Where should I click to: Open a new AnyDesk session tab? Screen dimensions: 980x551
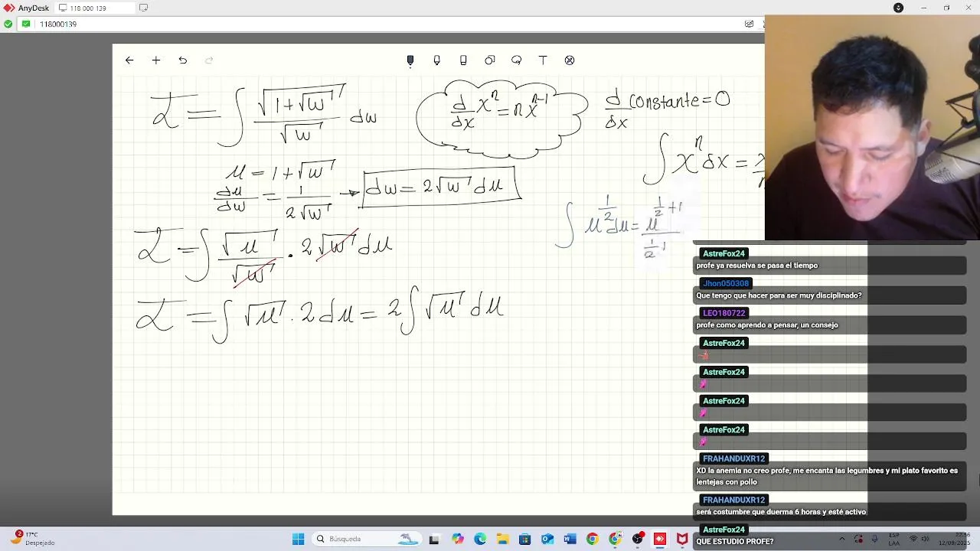pyautogui.click(x=143, y=8)
